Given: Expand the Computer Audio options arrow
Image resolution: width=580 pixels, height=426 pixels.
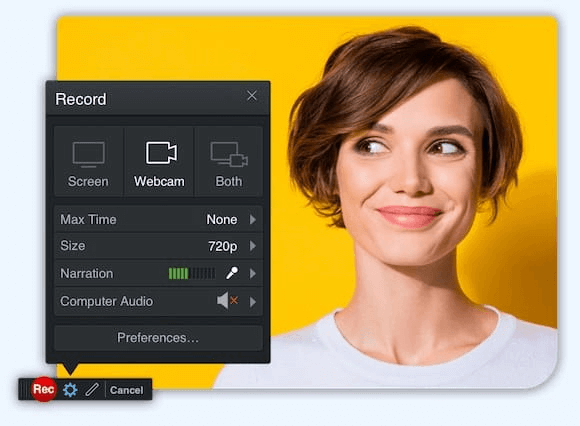Looking at the screenshot, I should pyautogui.click(x=253, y=302).
